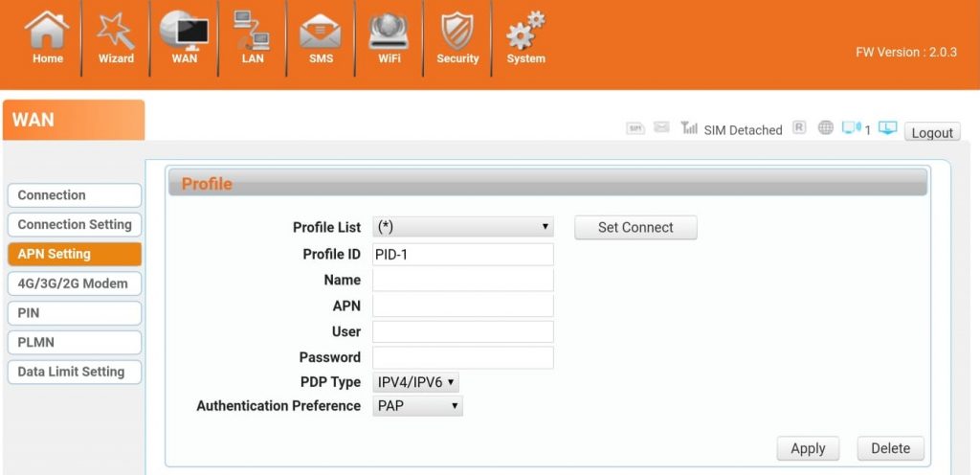Image resolution: width=980 pixels, height=475 pixels.
Task: Click the signal strength bars icon
Action: pyautogui.click(x=689, y=127)
